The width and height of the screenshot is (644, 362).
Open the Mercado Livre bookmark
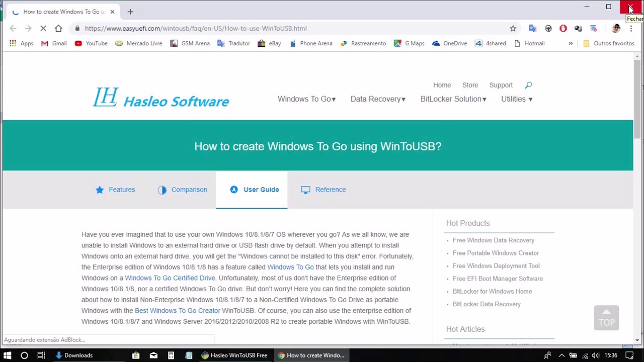(x=138, y=44)
